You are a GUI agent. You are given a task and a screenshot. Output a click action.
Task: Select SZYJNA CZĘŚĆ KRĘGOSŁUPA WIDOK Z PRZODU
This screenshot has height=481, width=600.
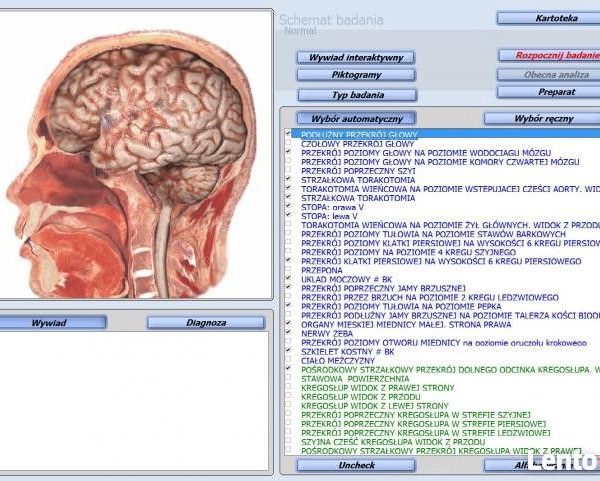click(393, 442)
